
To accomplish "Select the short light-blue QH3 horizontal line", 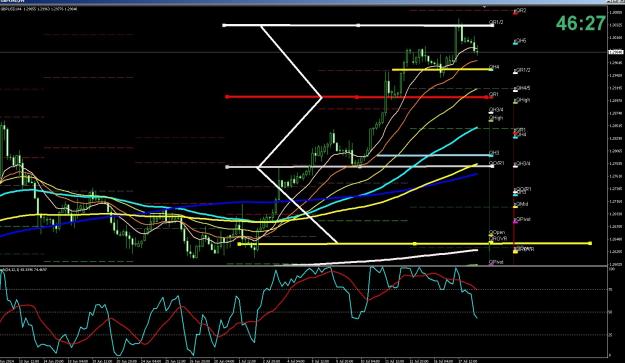I will 434,155.
